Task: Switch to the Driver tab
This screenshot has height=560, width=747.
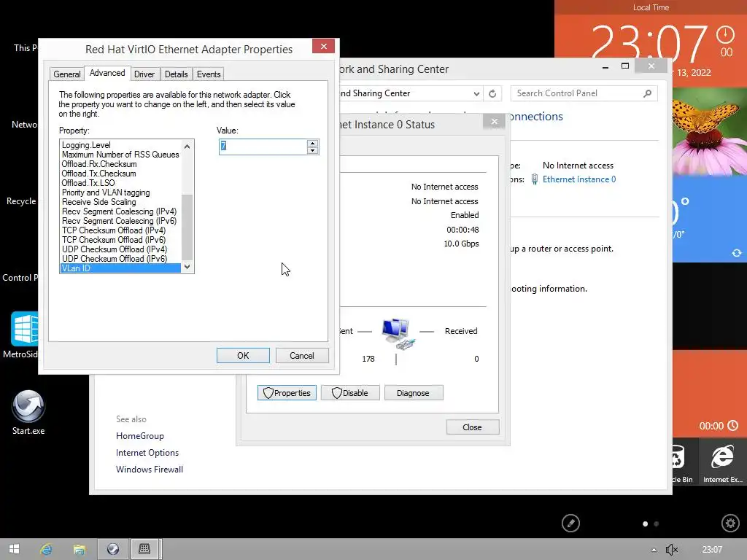Action: [144, 74]
